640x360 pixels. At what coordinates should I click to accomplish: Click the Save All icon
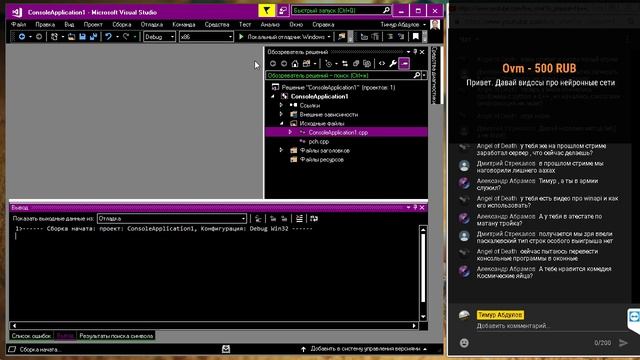tap(93, 37)
